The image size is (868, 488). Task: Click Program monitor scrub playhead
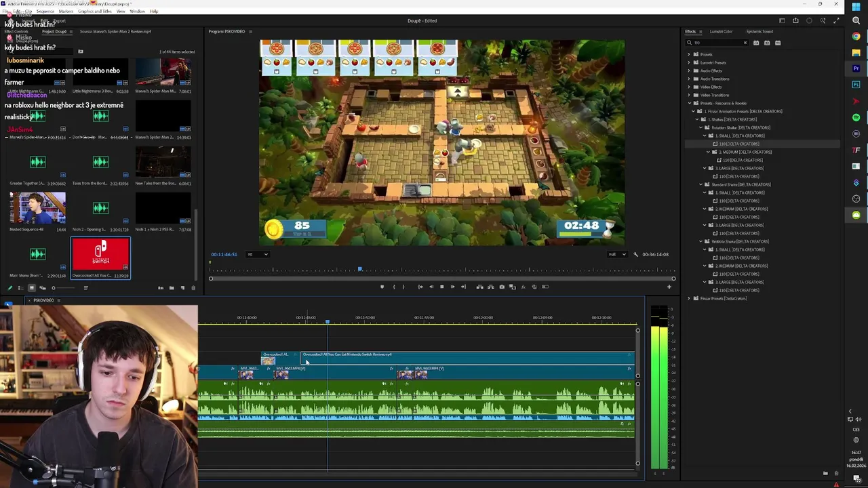[x=360, y=270]
